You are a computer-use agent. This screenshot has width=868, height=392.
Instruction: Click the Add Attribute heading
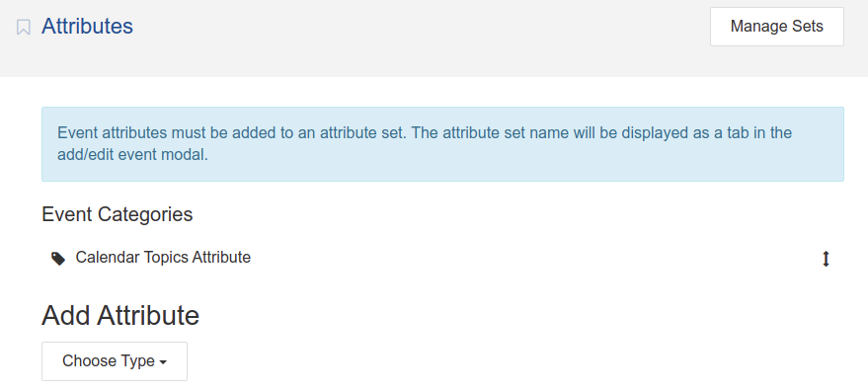(x=120, y=316)
